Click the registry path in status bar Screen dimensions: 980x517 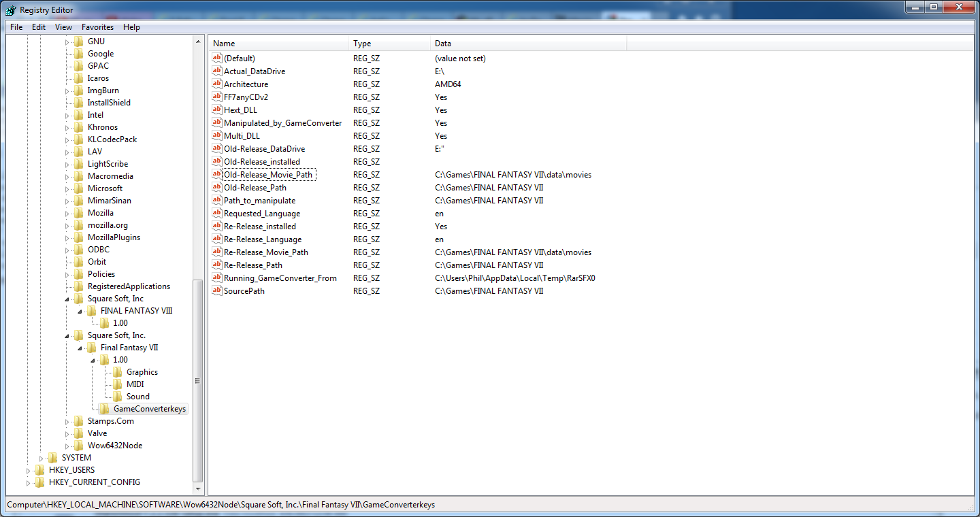[x=220, y=505]
